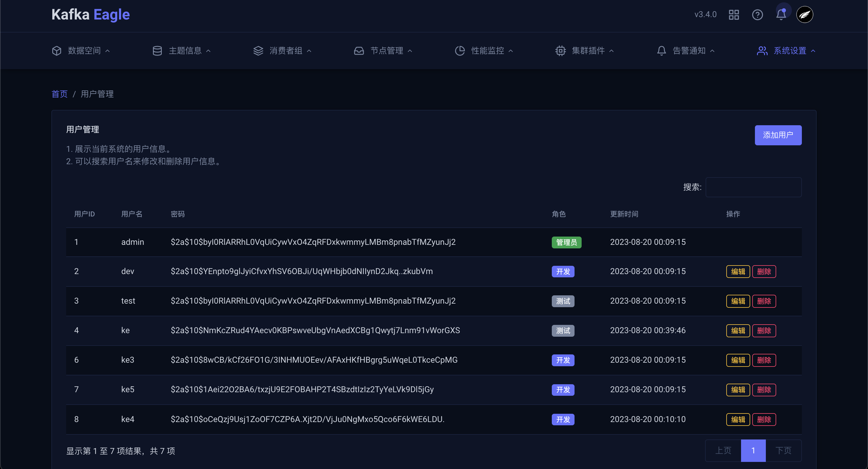Click the user avatar feather icon
The width and height of the screenshot is (868, 469).
tap(804, 15)
